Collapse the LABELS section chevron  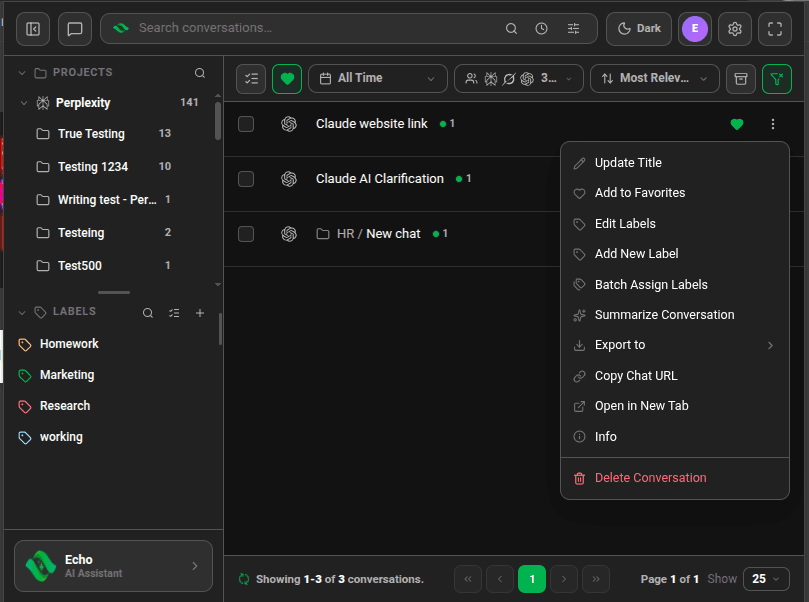tap(22, 313)
